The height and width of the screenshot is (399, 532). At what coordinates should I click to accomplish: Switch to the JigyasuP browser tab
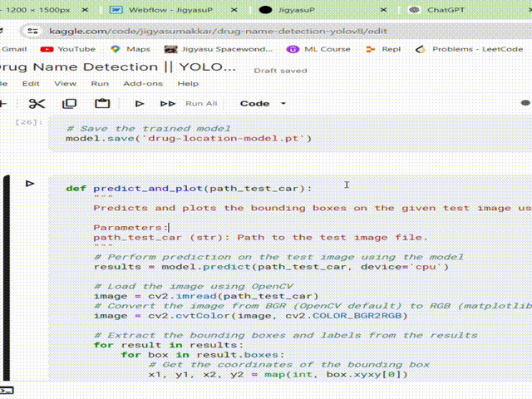pyautogui.click(x=295, y=10)
